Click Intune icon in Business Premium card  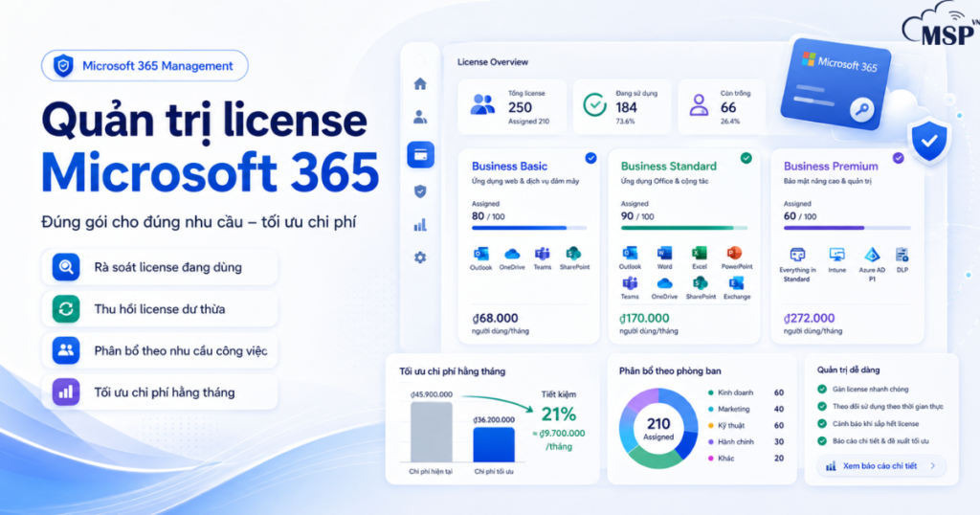click(836, 255)
